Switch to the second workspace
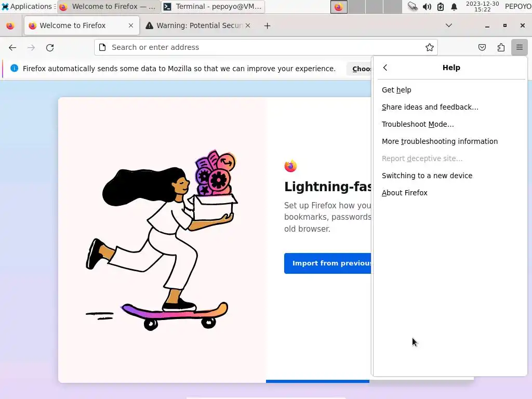 [357, 7]
